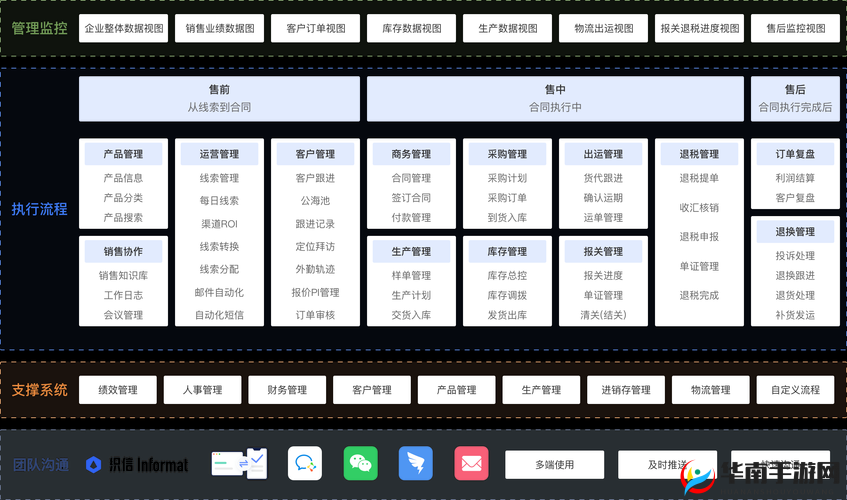Click 退税申报 item
This screenshot has width=847, height=500.
tap(699, 237)
